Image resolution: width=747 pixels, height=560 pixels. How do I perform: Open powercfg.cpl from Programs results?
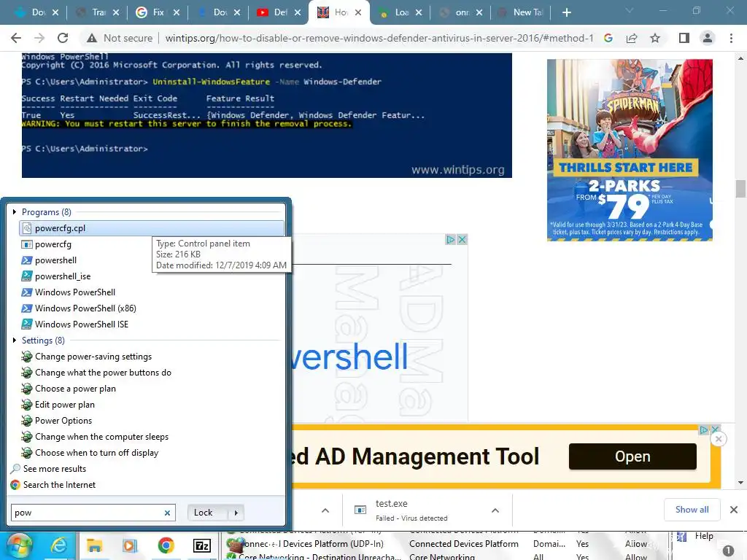pyautogui.click(x=152, y=228)
